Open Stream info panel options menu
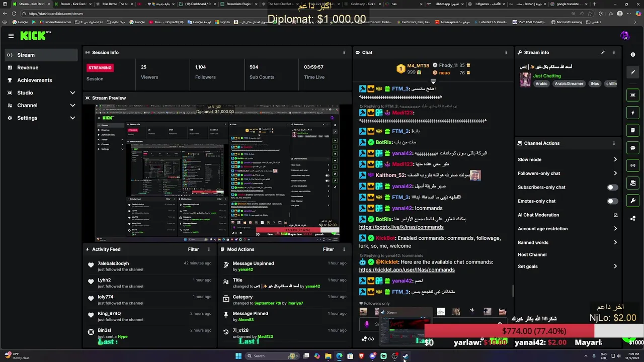 (614, 52)
